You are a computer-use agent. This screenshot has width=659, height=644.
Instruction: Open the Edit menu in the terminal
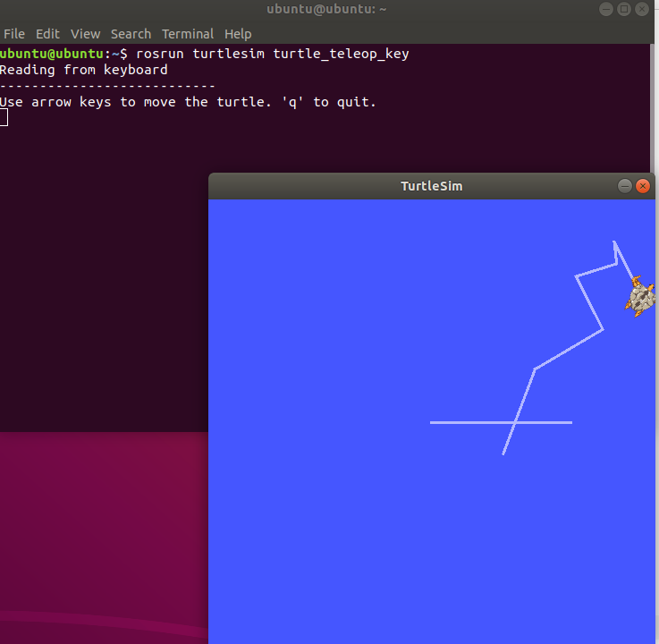47,34
